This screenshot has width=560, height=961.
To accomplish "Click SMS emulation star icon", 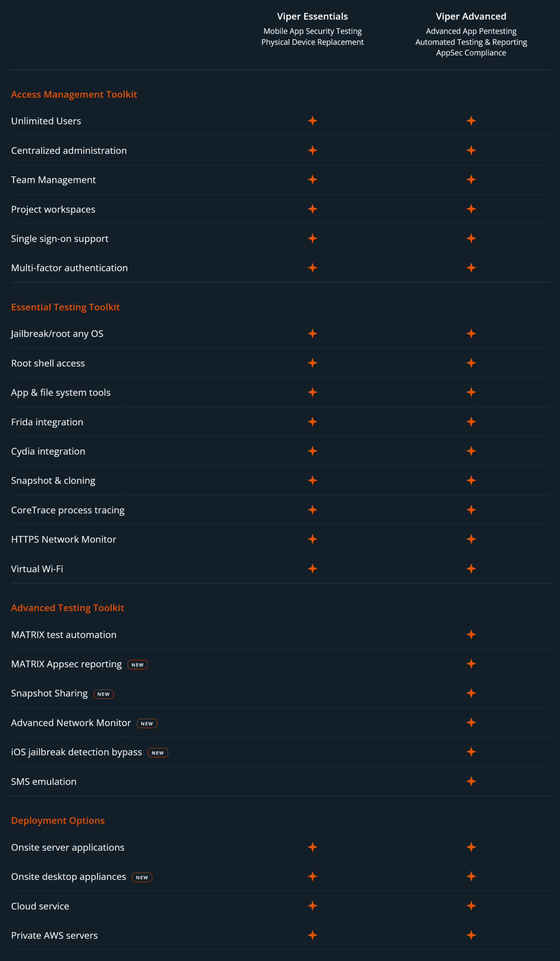I will click(471, 782).
